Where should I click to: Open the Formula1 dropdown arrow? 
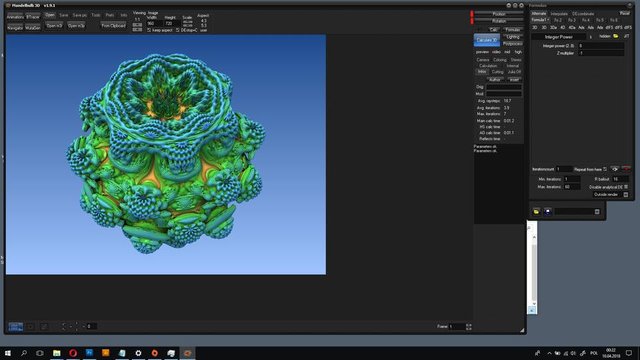[x=548, y=20]
